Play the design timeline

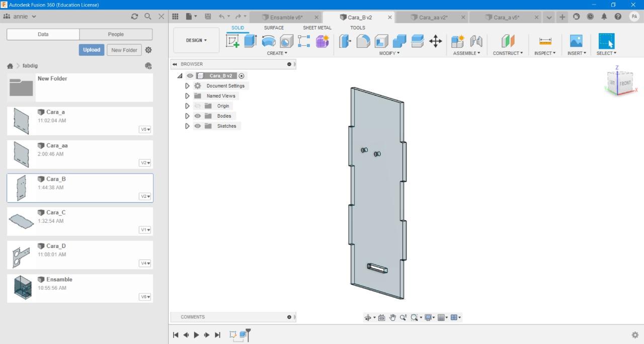pyautogui.click(x=196, y=335)
